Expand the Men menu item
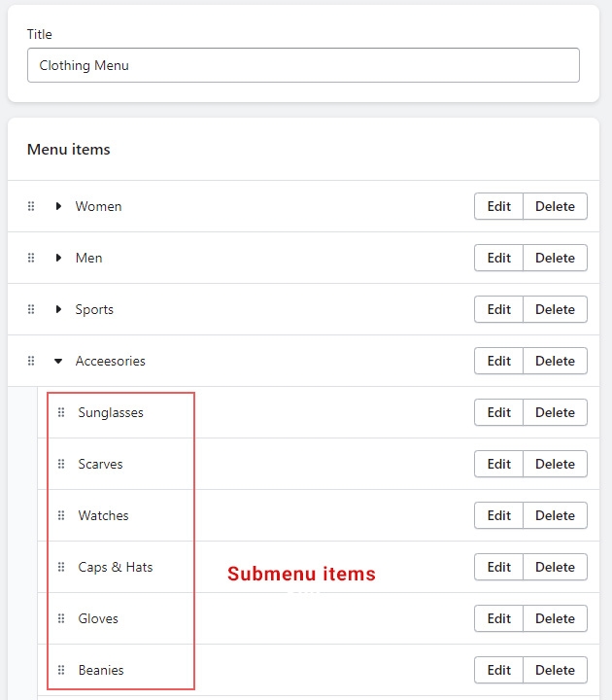 [58, 258]
